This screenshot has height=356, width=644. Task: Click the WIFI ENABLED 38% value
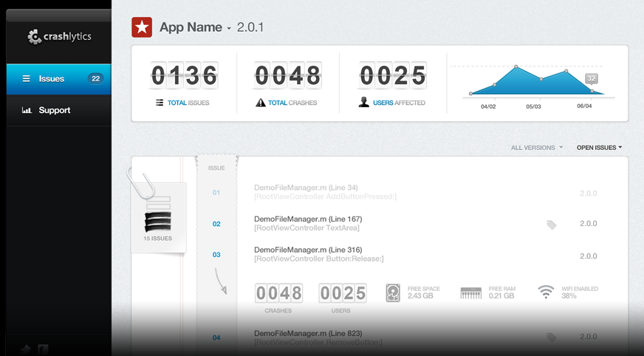click(x=569, y=296)
